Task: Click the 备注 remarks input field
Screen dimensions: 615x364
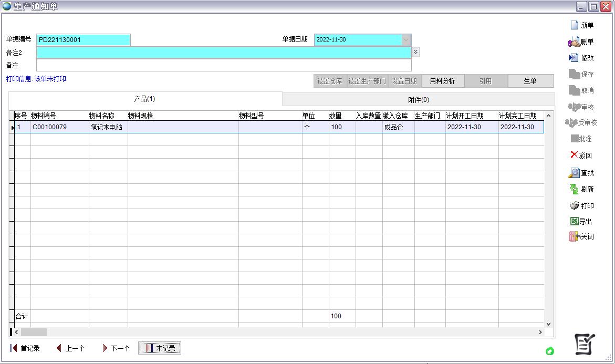Action: (223, 66)
